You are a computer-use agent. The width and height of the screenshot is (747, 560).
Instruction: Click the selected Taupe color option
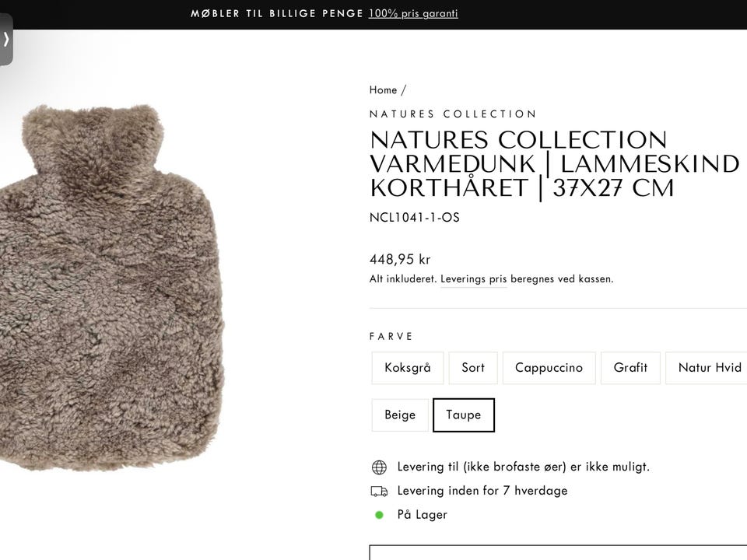pos(463,415)
